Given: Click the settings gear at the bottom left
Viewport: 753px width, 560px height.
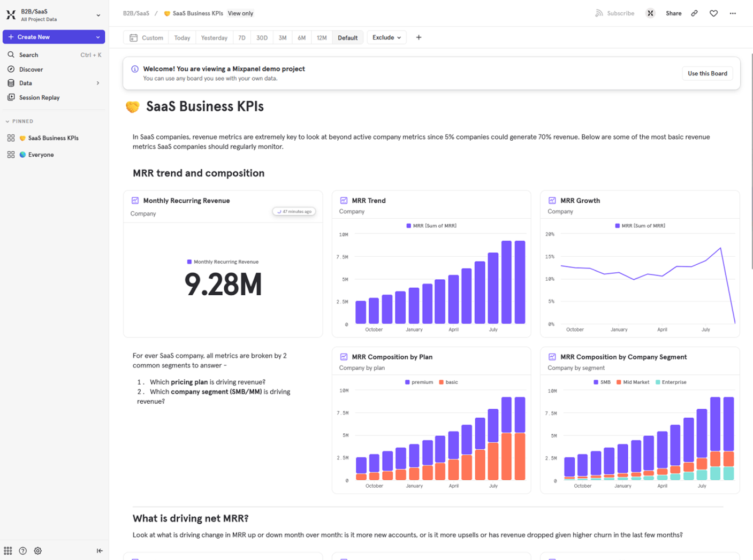Looking at the screenshot, I should click(37, 550).
